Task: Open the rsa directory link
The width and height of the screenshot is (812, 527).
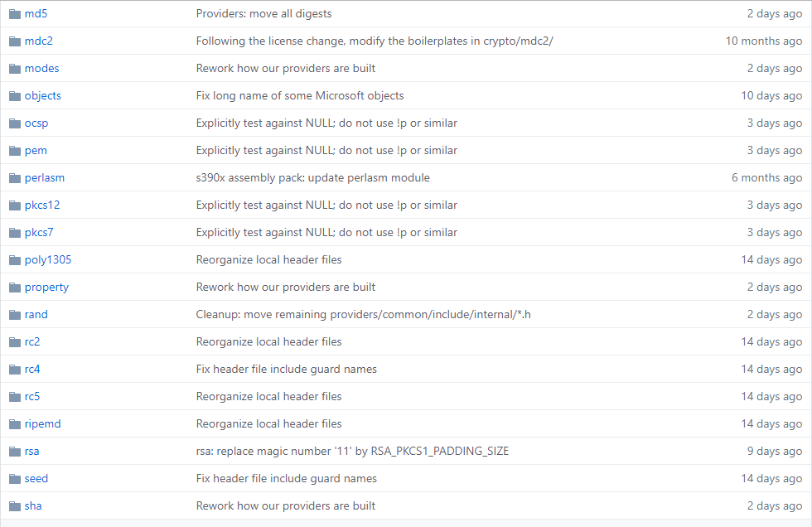Action: pyautogui.click(x=32, y=451)
